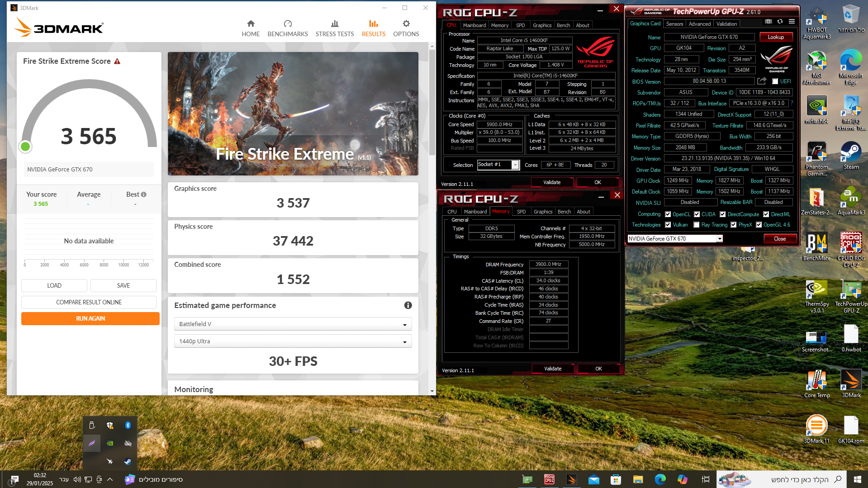The height and width of the screenshot is (488, 868).
Task: Click the Windows Start button
Action: tap(857, 479)
